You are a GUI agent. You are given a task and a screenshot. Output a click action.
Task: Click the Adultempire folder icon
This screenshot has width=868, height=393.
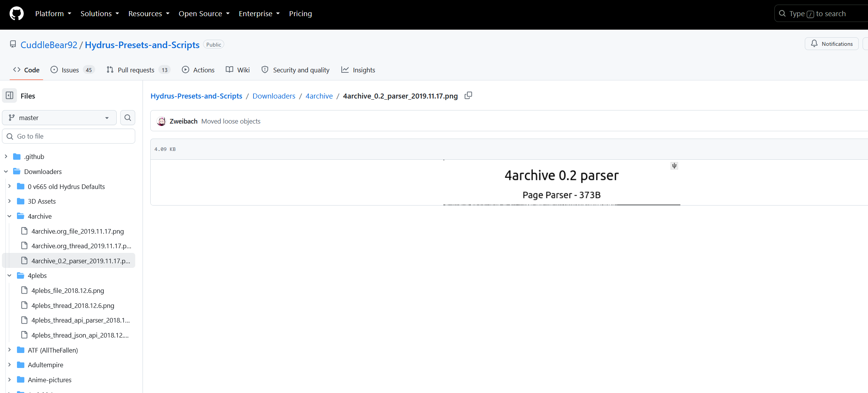(21, 365)
